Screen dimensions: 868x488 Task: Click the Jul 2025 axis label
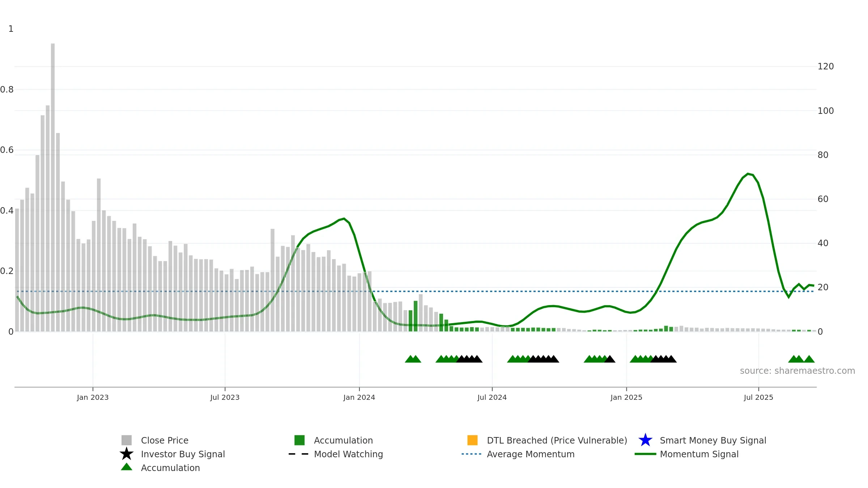click(758, 398)
